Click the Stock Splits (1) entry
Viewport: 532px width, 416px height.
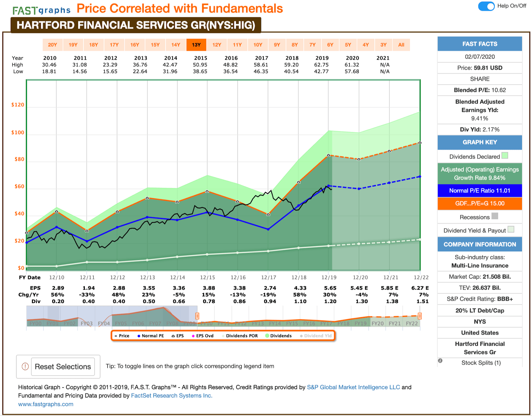(x=481, y=363)
